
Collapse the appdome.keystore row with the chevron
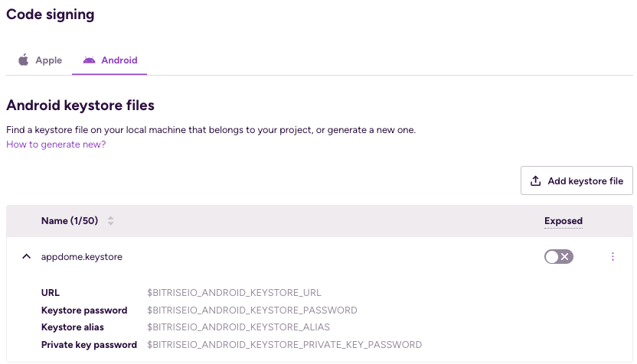pyautogui.click(x=26, y=257)
